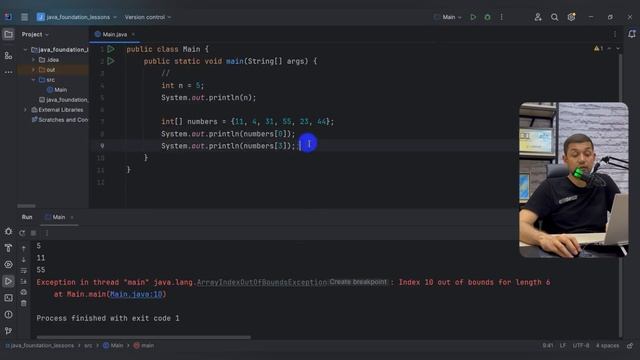The height and width of the screenshot is (360, 640).
Task: Expand the .idea folder
Action: [x=33, y=60]
